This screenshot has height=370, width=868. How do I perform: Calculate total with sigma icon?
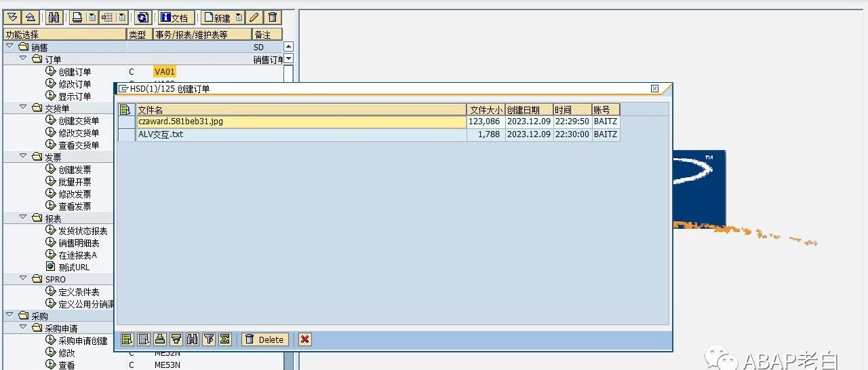point(225,339)
